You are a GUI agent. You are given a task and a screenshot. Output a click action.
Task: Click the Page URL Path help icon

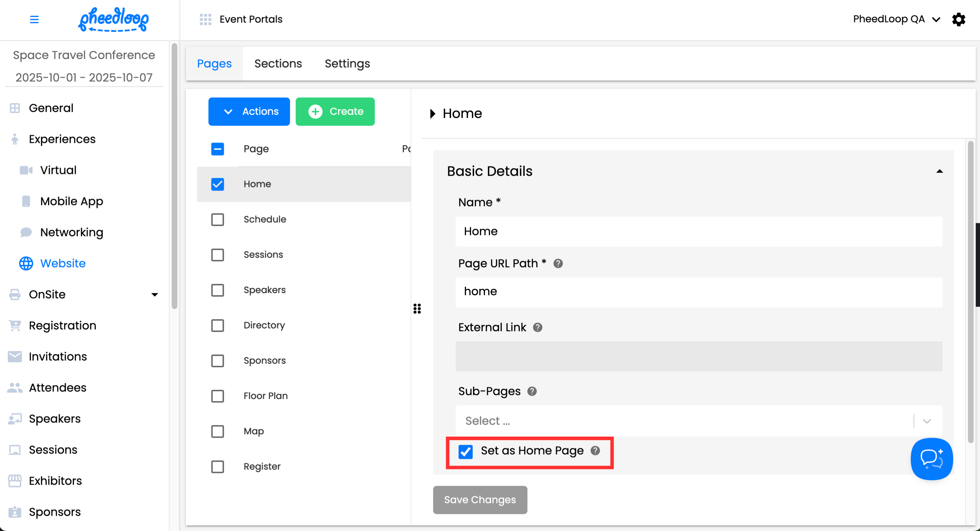558,263
